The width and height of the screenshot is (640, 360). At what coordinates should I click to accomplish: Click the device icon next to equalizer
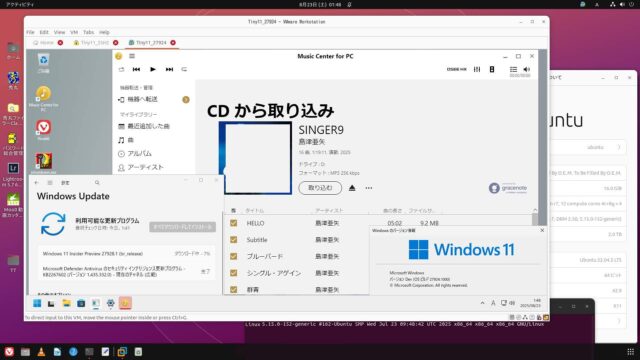click(x=492, y=69)
